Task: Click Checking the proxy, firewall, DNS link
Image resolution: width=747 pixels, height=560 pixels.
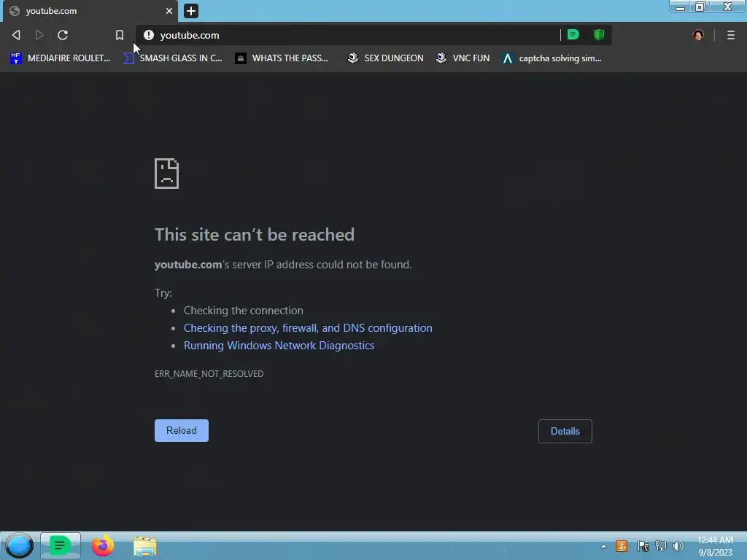Action: click(308, 328)
